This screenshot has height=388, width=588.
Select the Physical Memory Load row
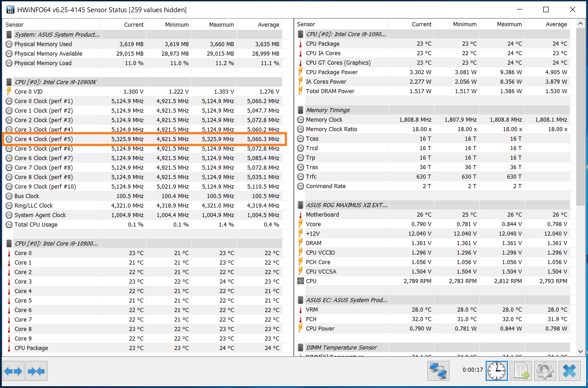143,63
